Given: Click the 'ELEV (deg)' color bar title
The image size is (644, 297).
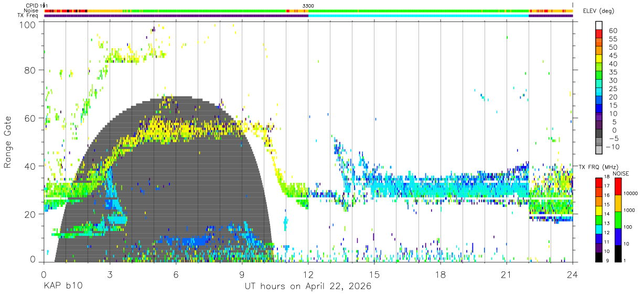Looking at the screenshot, I should (x=598, y=10).
